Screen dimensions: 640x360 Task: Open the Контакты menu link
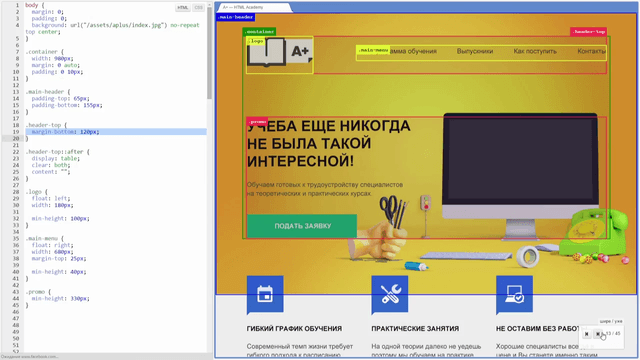(591, 51)
